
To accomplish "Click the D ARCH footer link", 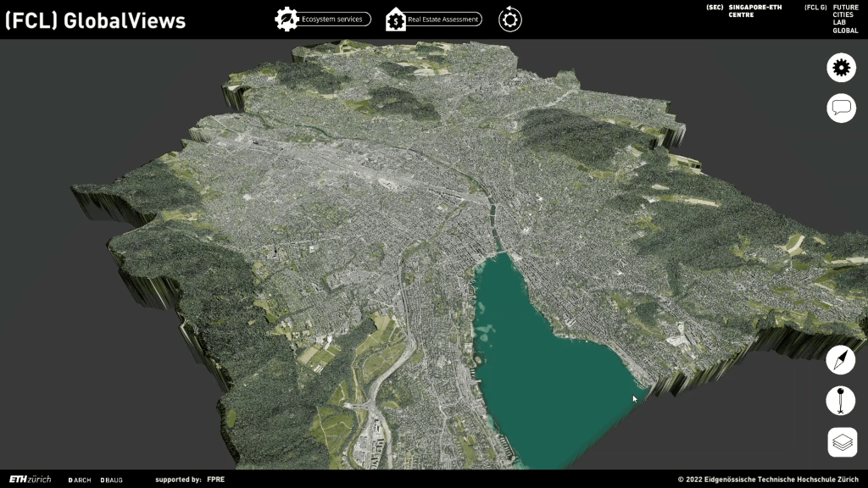I will pyautogui.click(x=80, y=480).
